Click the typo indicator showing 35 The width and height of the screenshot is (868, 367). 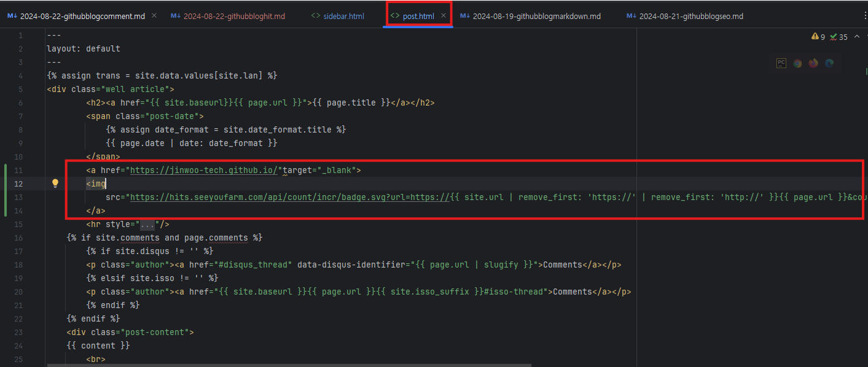pyautogui.click(x=839, y=37)
